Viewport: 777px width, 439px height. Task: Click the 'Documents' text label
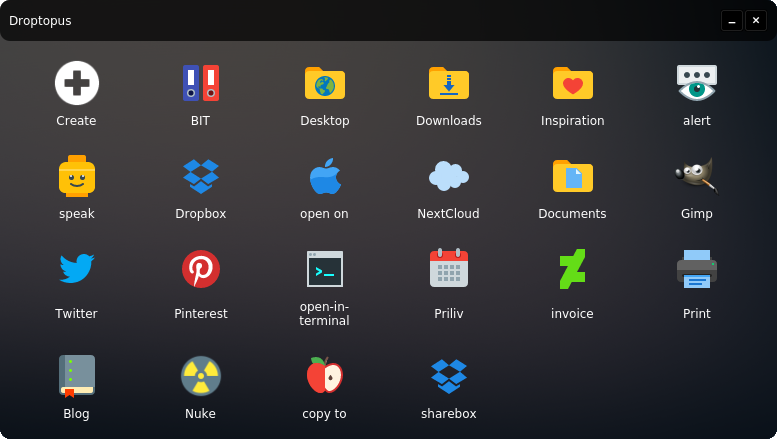click(x=572, y=214)
